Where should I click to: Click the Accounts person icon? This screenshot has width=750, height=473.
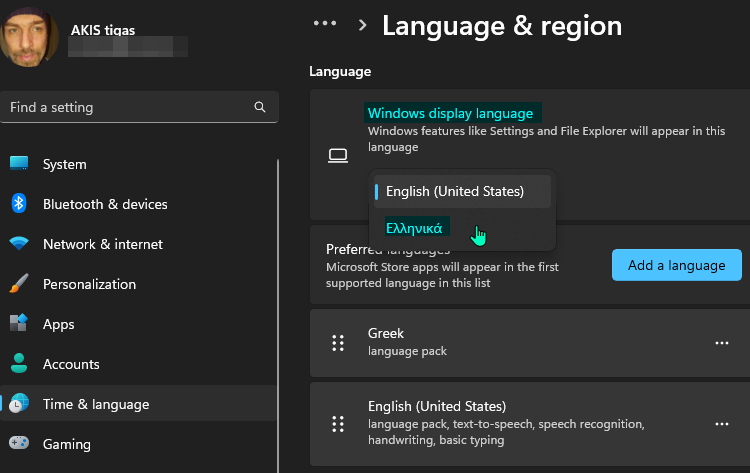tap(19, 363)
